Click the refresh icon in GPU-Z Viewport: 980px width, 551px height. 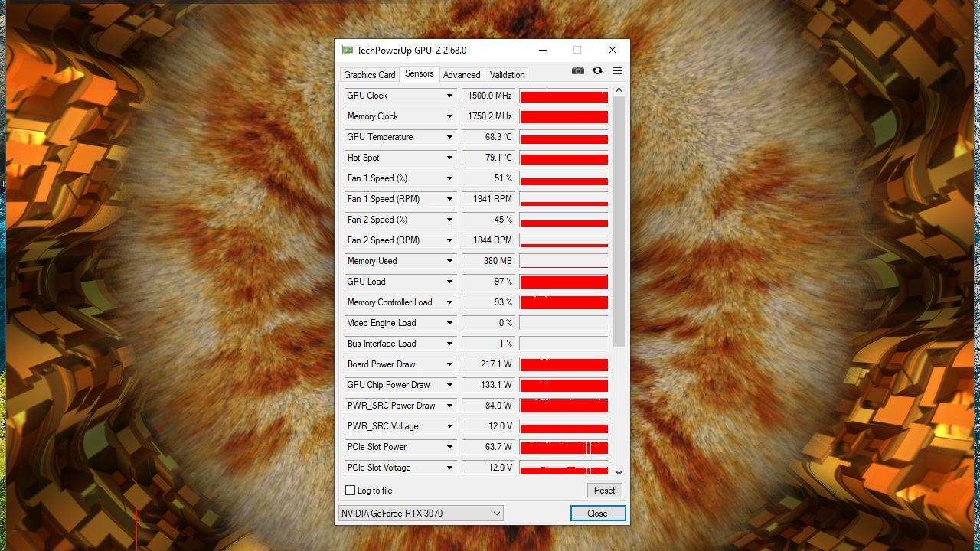(x=597, y=71)
